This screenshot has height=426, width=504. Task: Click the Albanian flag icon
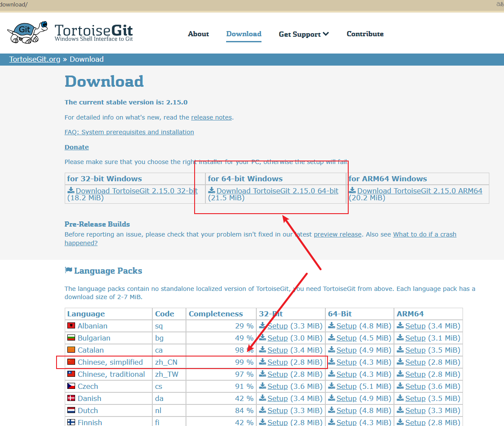coord(71,326)
